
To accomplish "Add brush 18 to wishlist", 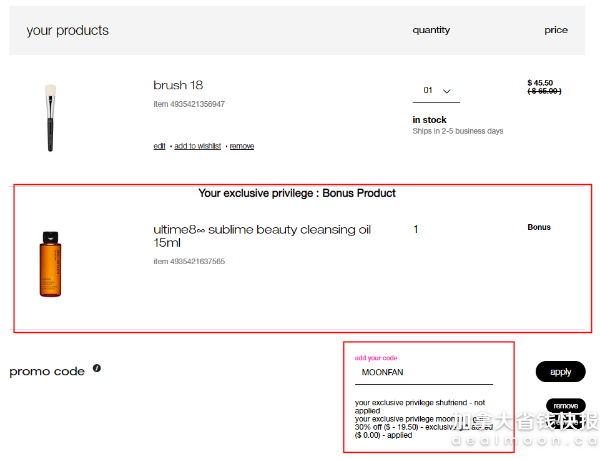I will click(197, 146).
